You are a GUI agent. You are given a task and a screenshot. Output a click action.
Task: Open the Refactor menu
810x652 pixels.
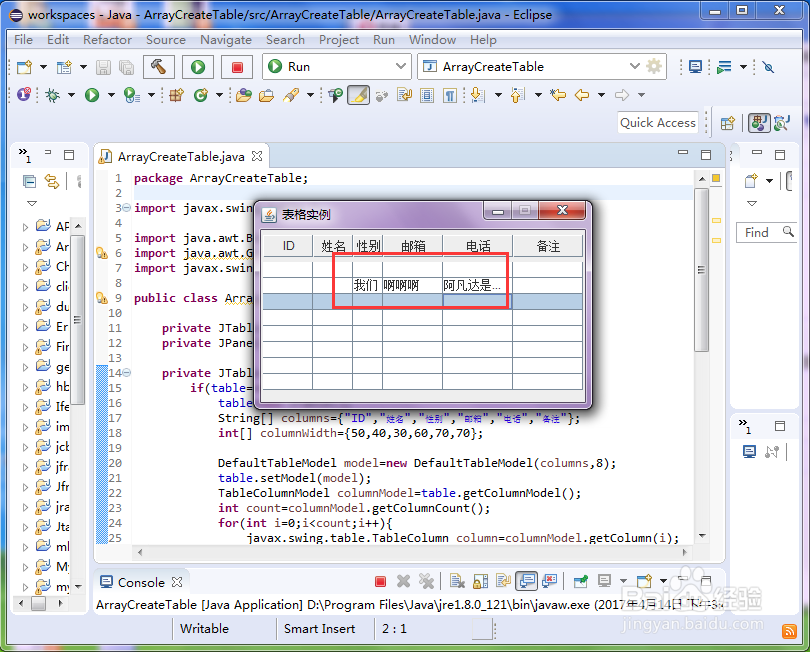tap(107, 39)
